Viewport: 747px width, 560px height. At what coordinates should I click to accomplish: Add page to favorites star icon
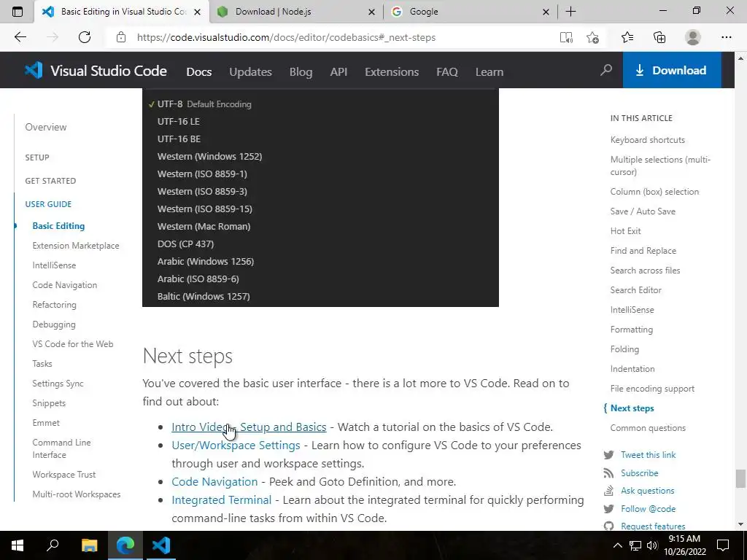pos(592,37)
